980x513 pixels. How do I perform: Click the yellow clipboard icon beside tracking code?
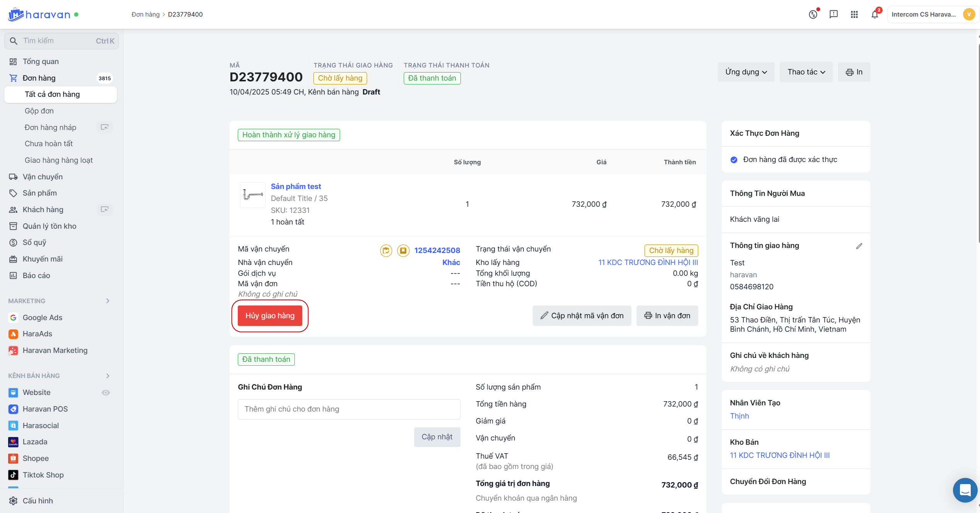tap(386, 251)
